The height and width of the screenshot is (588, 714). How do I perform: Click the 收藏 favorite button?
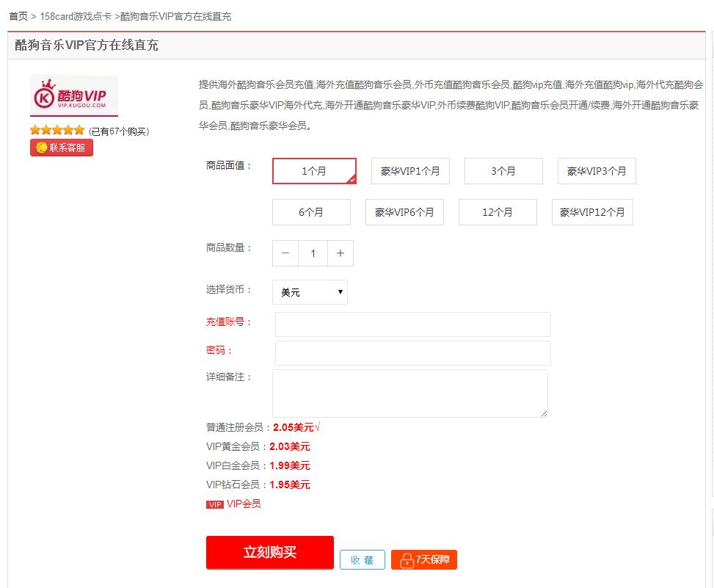(363, 560)
